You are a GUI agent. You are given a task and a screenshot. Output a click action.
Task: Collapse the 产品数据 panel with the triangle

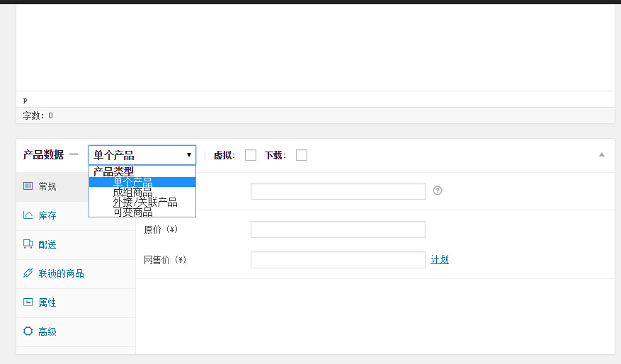click(602, 155)
